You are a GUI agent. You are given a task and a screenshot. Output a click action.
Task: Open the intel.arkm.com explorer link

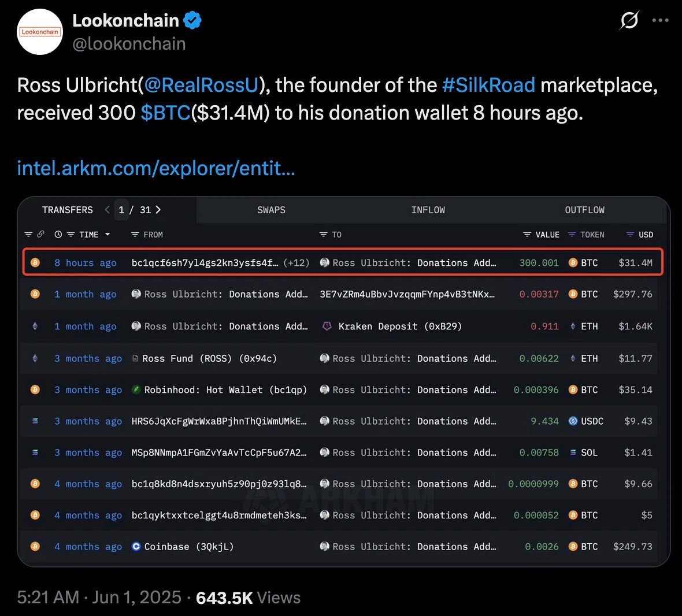155,168
